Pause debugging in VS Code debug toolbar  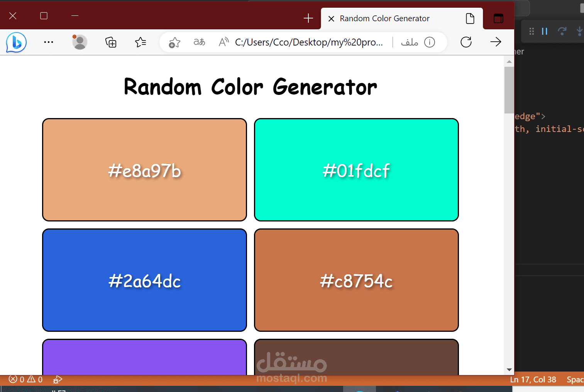pyautogui.click(x=545, y=31)
